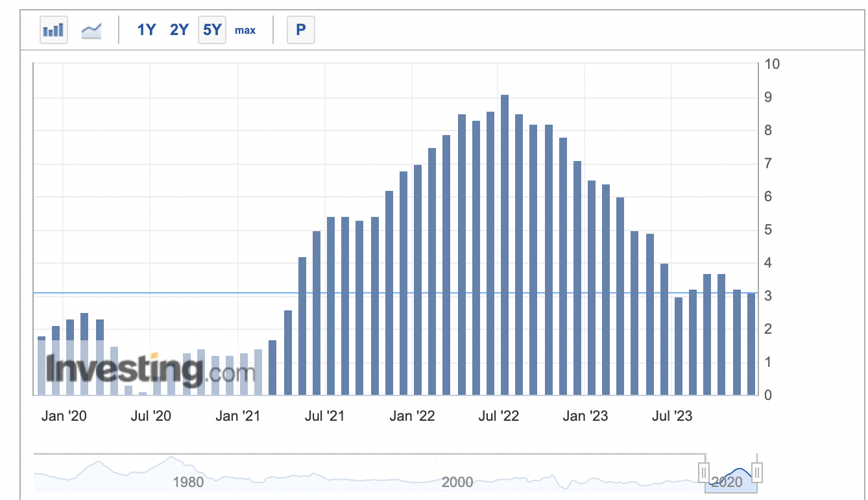868x500 pixels.
Task: Select the 2Y time range
Action: click(179, 30)
